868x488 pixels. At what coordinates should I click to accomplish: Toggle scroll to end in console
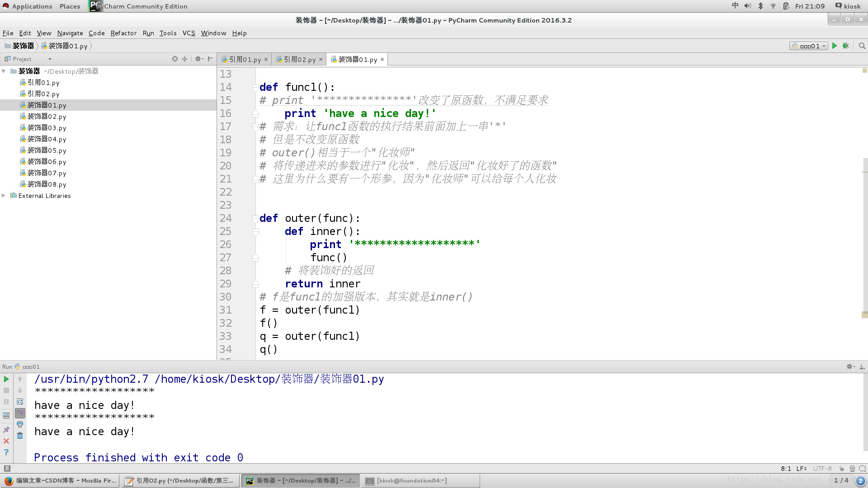coord(20,413)
